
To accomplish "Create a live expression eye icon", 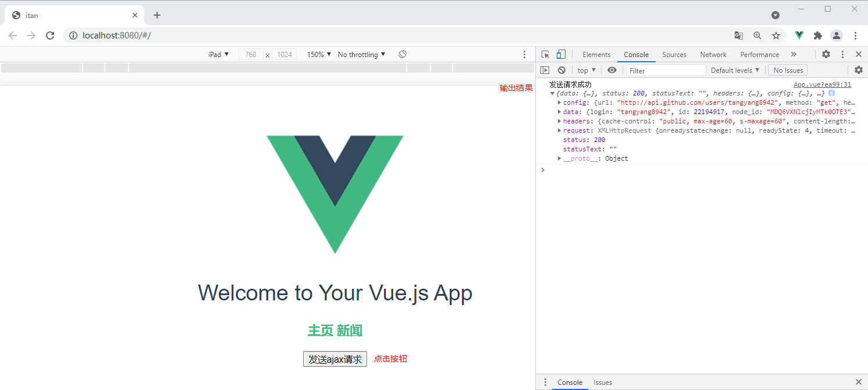I will [612, 70].
